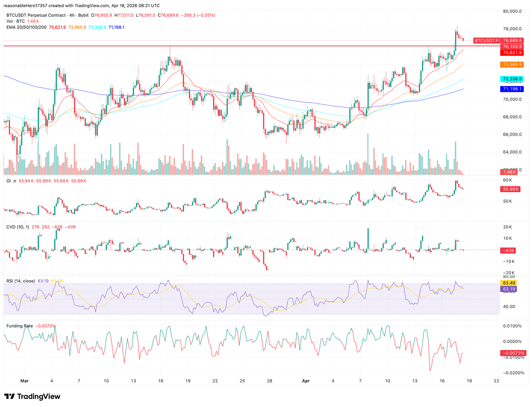Click the 28 date label on time axis
Screen dimensions: 532x407
coord(269,381)
